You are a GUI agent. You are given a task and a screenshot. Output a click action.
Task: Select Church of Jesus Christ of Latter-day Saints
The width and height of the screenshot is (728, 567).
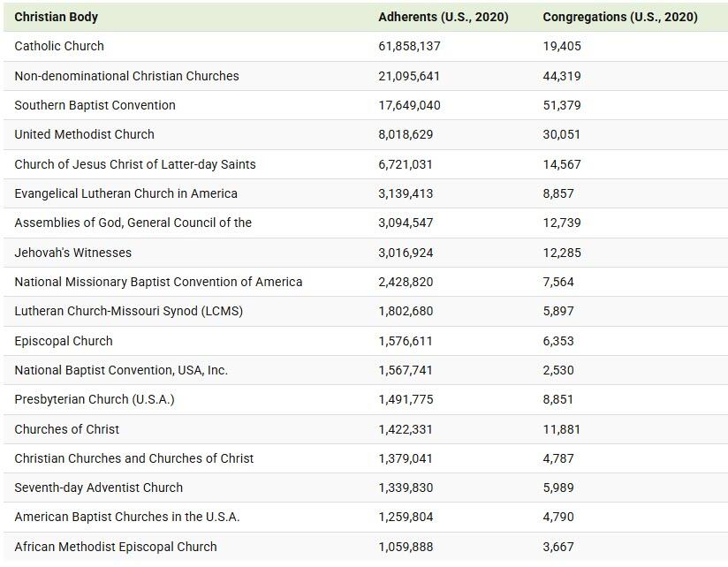click(134, 164)
